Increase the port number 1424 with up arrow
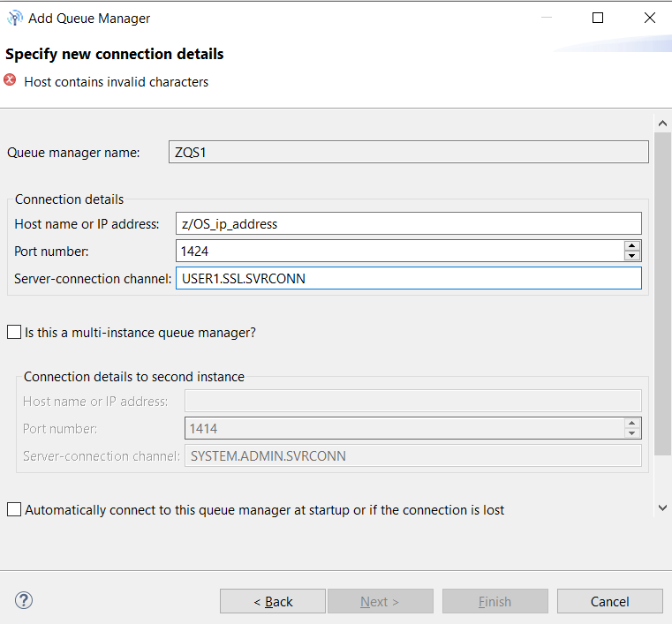The width and height of the screenshot is (672, 624). pyautogui.click(x=631, y=246)
